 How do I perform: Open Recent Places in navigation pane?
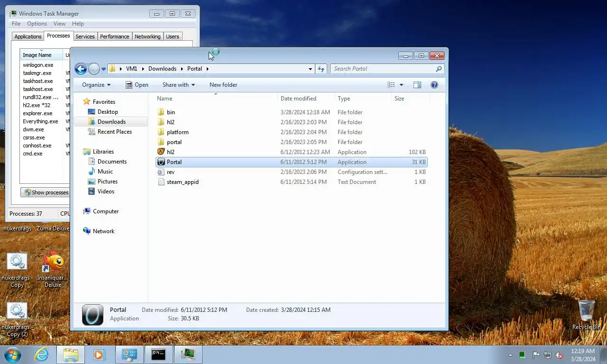point(115,132)
